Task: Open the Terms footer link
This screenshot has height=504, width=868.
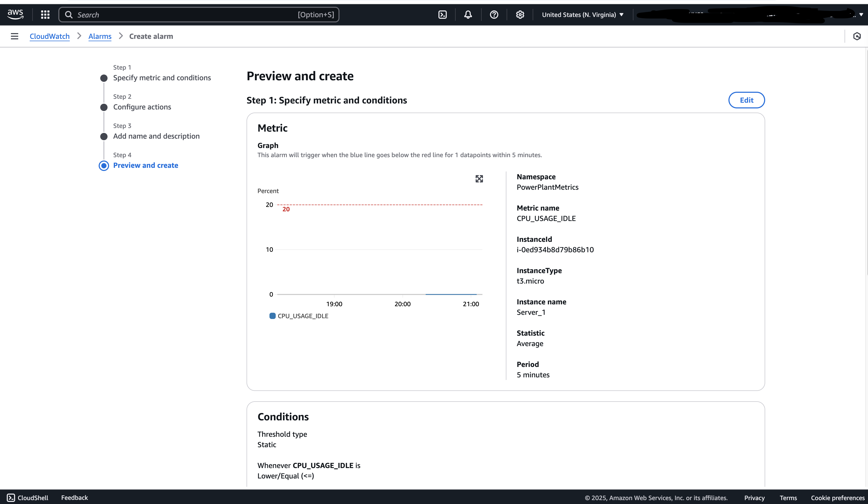Action: (x=788, y=498)
